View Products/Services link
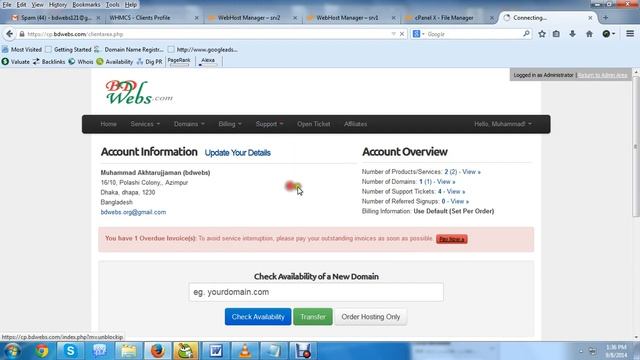Screen dimensions: 640x360 pyautogui.click(x=471, y=172)
